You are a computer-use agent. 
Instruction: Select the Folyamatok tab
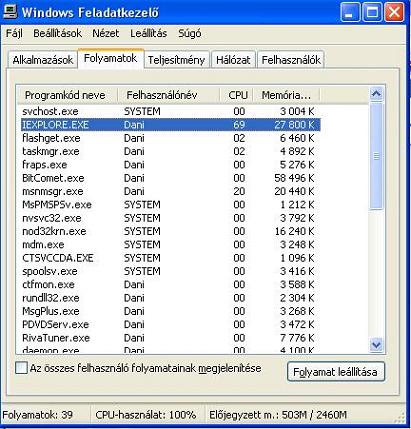tap(111, 58)
